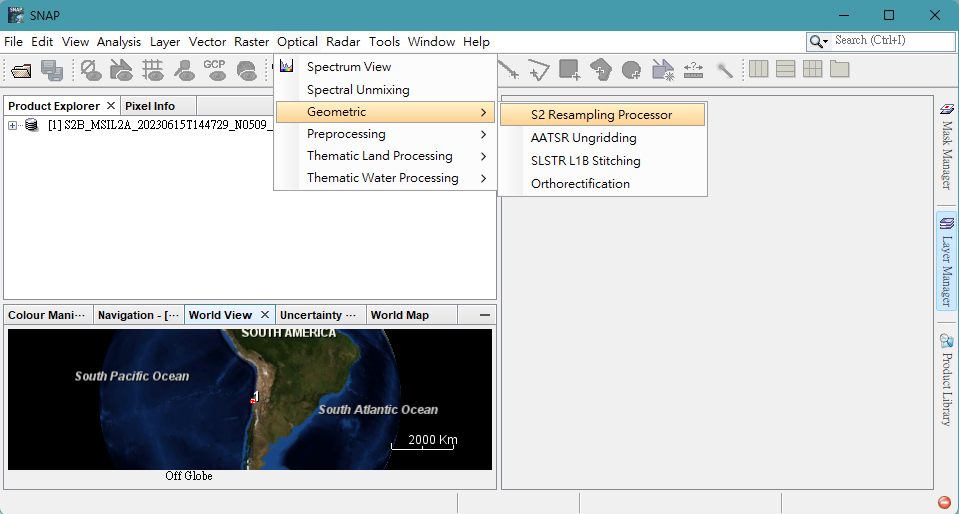Tile windows in horizontal rows
This screenshot has height=514, width=959.
coord(785,69)
